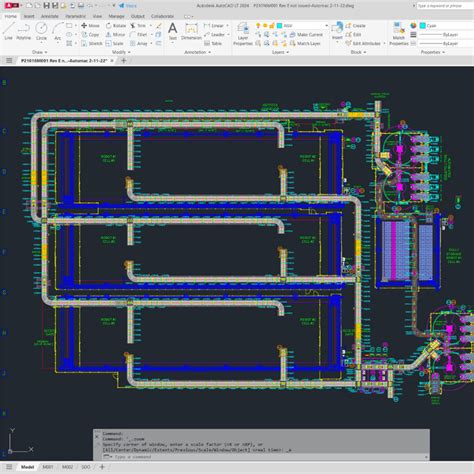The image size is (474, 474).
Task: Open the M002 layout tab
Action: coord(67,467)
